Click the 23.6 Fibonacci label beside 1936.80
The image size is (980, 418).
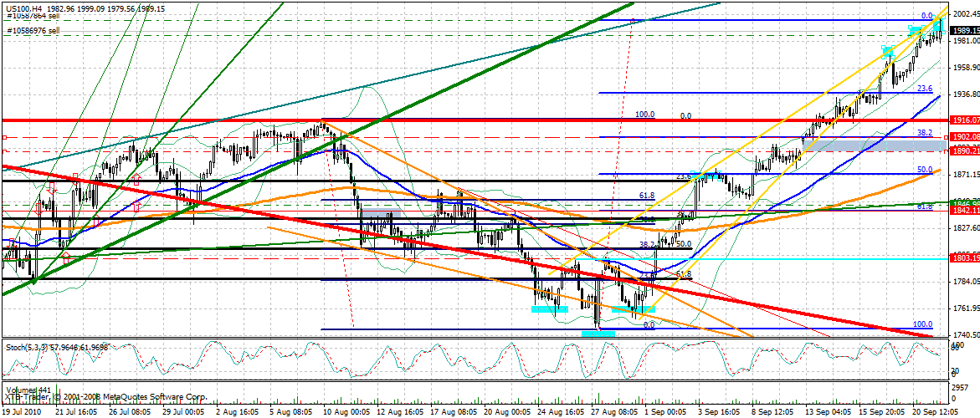(x=925, y=89)
